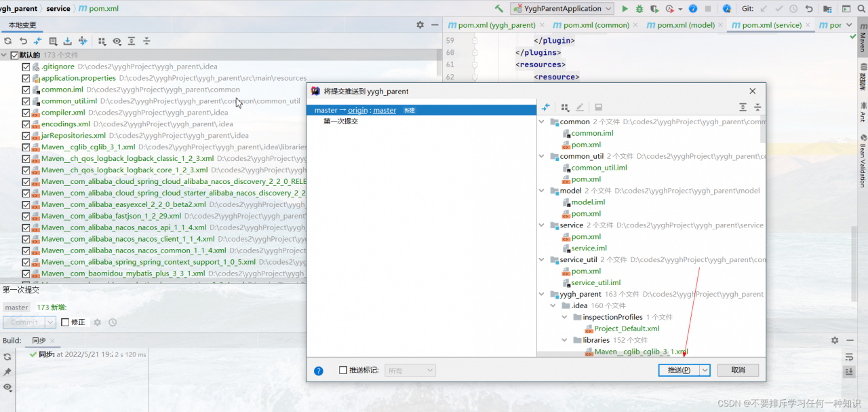Collapse the common_util module in push tree
868x412 pixels.
(x=542, y=157)
